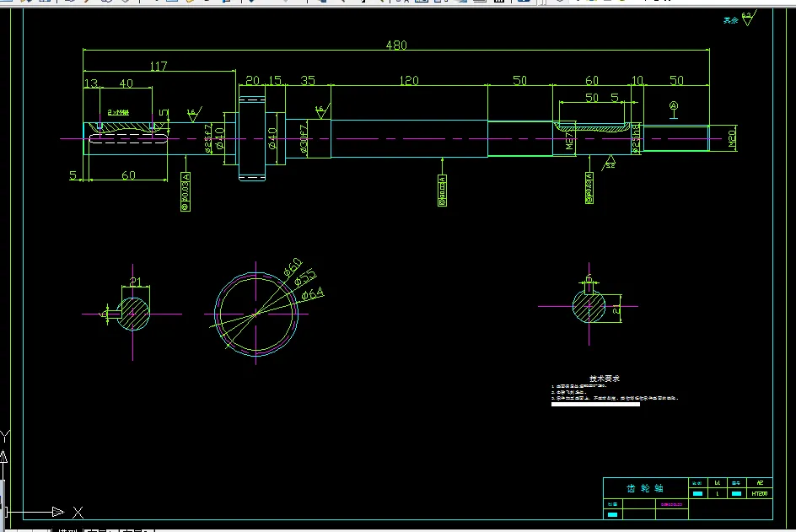Select the 其余 surface roughness note

(730, 20)
